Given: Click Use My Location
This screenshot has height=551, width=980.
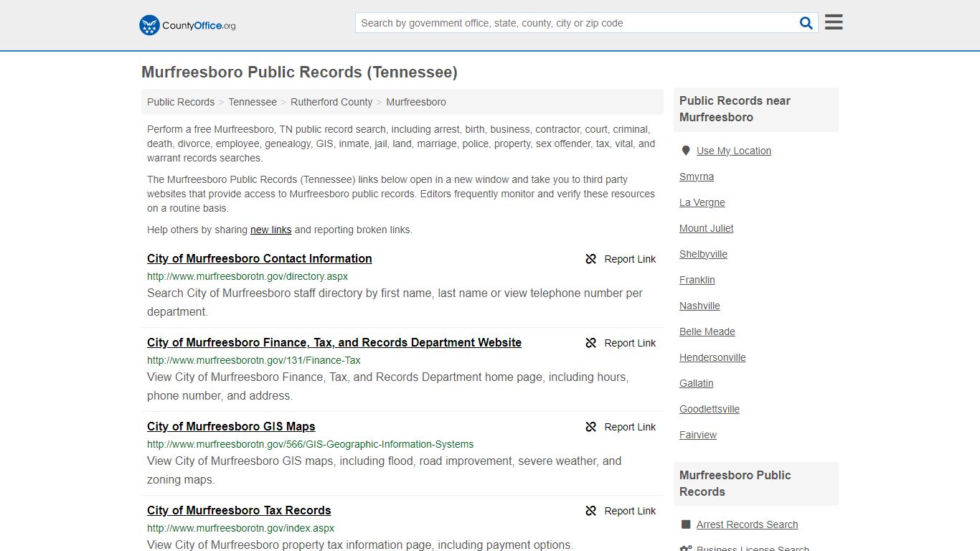Looking at the screenshot, I should (734, 151).
